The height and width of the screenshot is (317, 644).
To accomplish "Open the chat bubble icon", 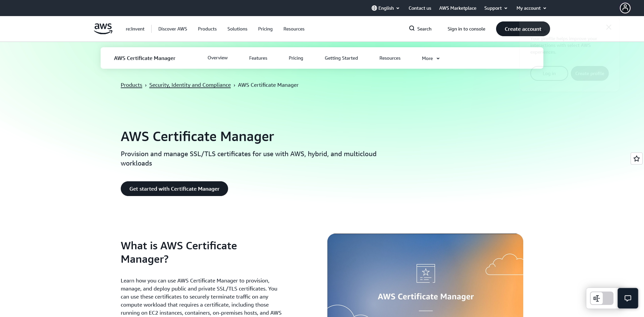I will 628,298.
